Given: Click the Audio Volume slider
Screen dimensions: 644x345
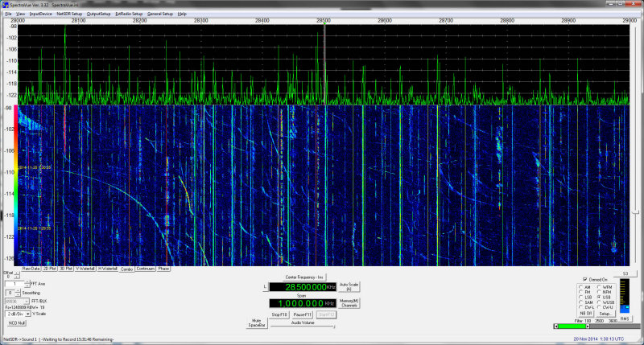Looking at the screenshot, I should click(303, 327).
